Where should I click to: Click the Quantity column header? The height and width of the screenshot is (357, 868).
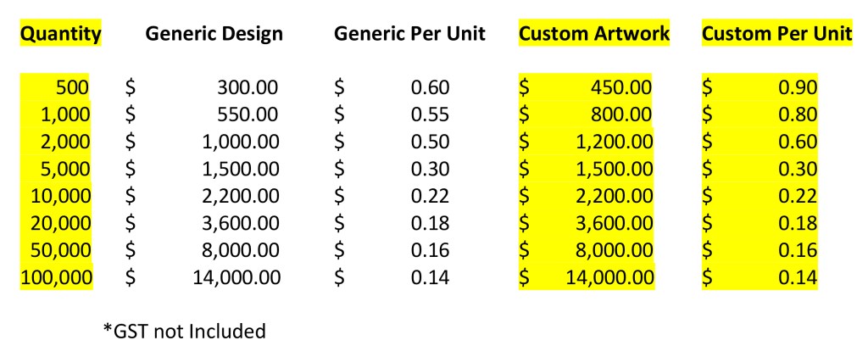(x=60, y=35)
